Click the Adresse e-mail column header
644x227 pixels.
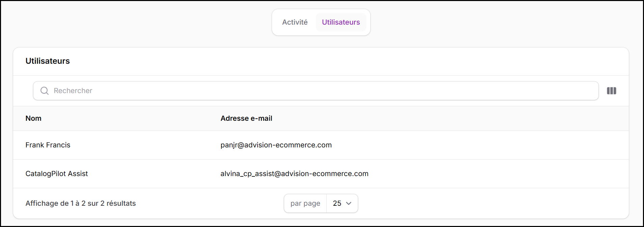tap(246, 118)
